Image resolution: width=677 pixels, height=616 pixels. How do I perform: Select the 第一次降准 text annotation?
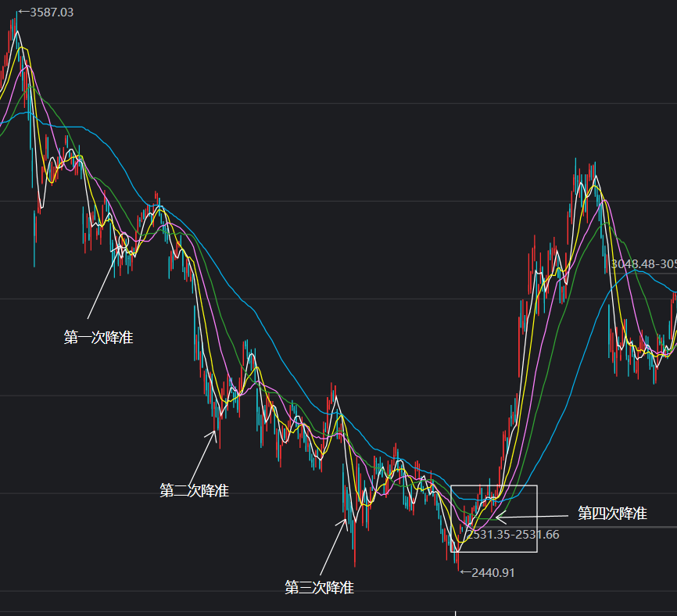click(x=98, y=338)
